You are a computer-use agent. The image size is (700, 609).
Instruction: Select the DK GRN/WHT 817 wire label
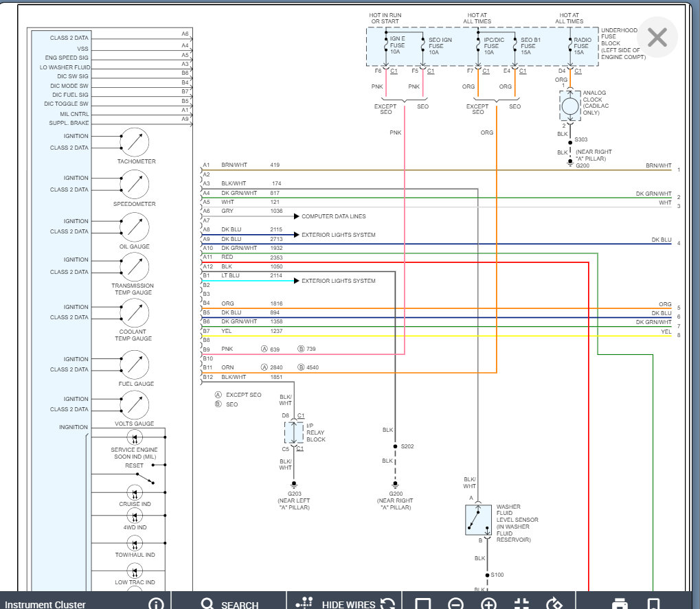(x=250, y=193)
